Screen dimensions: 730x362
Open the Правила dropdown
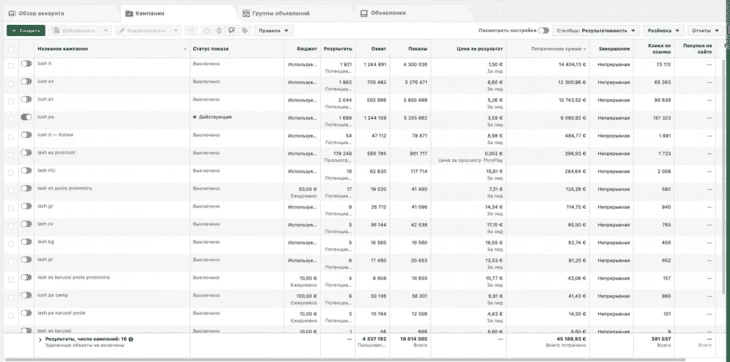click(x=274, y=31)
